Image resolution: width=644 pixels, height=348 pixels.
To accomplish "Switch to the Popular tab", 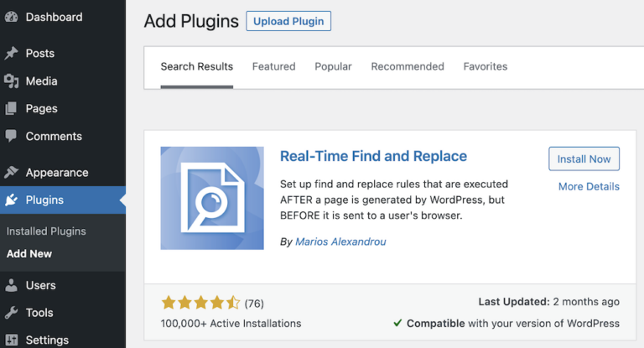I will pos(333,66).
